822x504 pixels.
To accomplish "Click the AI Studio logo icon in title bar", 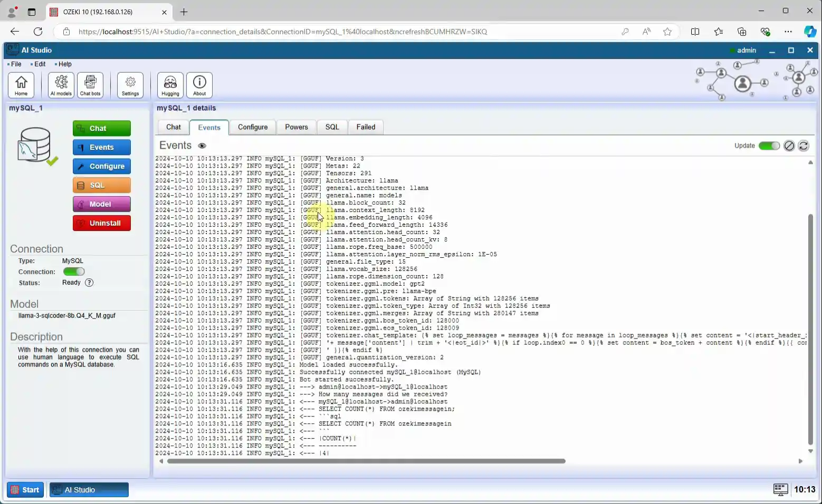I will pos(13,50).
